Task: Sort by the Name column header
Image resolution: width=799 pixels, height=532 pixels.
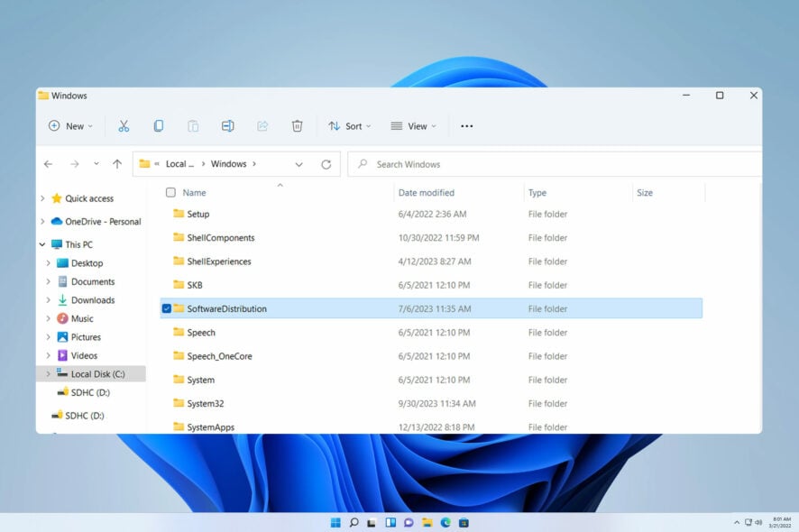Action: [x=194, y=193]
